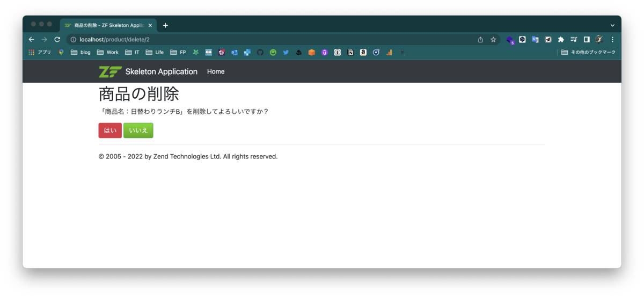Image resolution: width=644 pixels, height=298 pixels.
Task: Expand the tab search chevron
Action: point(612,25)
